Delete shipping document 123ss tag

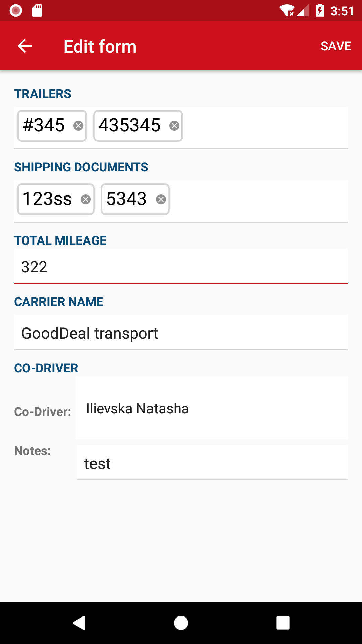point(86,199)
